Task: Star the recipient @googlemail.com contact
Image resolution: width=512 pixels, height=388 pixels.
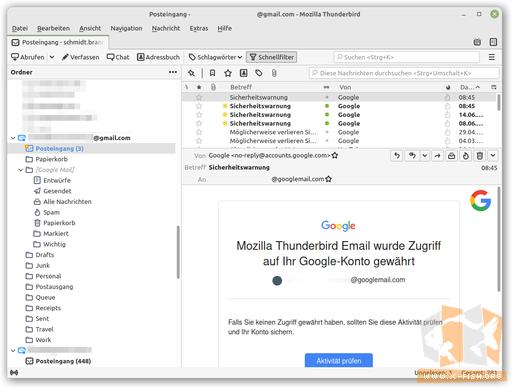Action: (329, 179)
